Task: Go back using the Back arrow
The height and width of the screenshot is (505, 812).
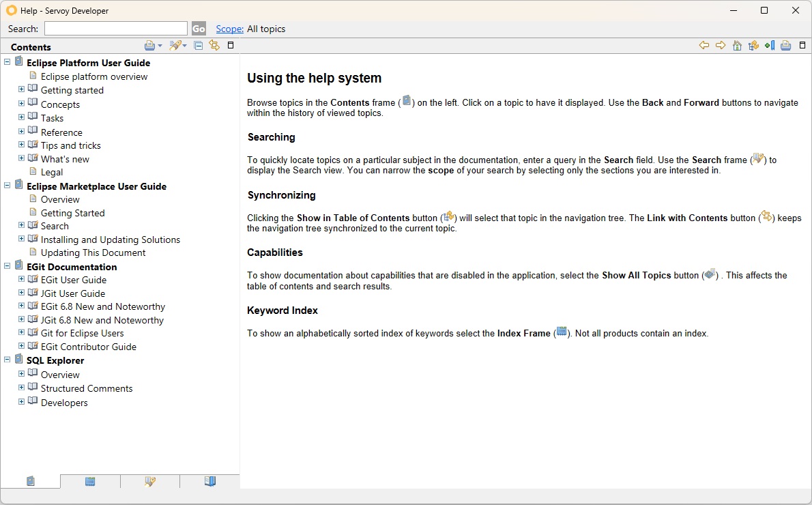Action: [704, 46]
